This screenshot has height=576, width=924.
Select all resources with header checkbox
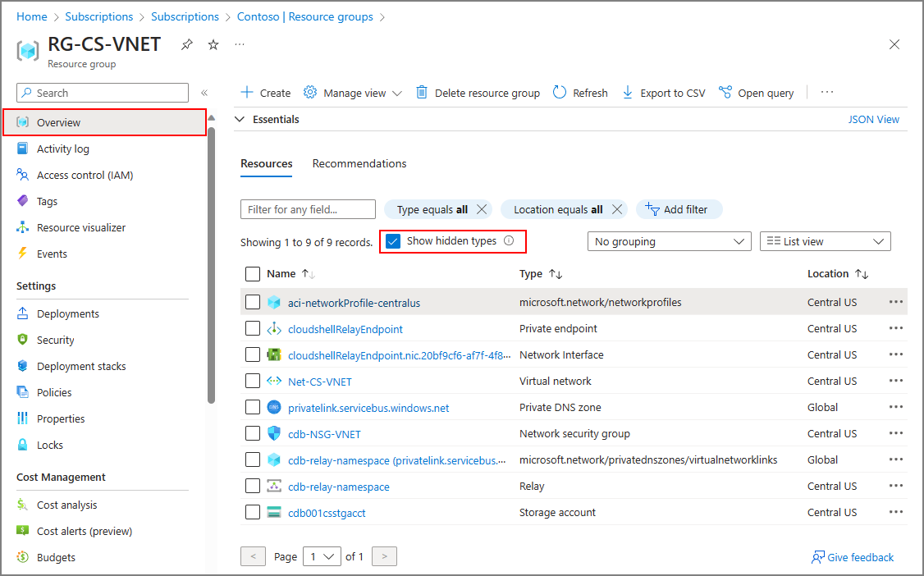tap(253, 274)
